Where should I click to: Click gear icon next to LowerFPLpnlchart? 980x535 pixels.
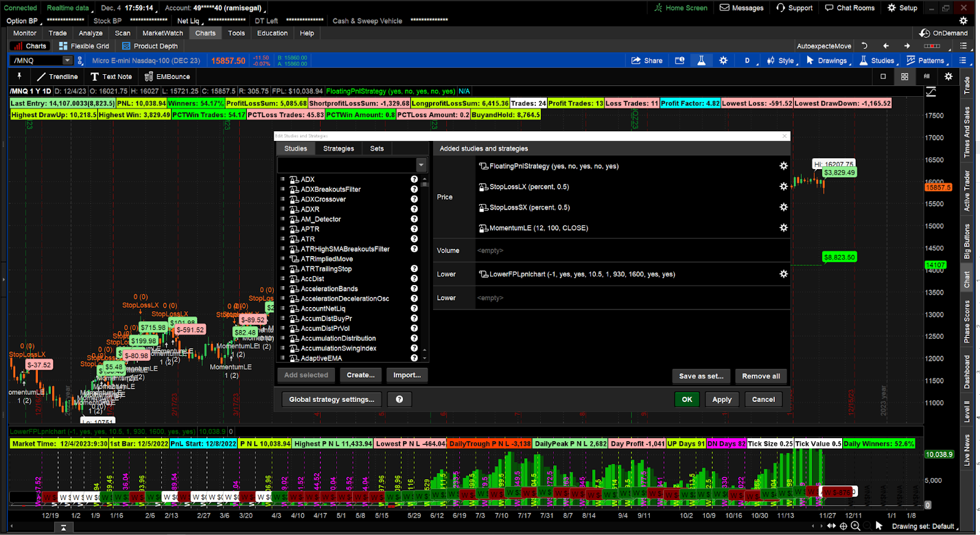click(783, 274)
